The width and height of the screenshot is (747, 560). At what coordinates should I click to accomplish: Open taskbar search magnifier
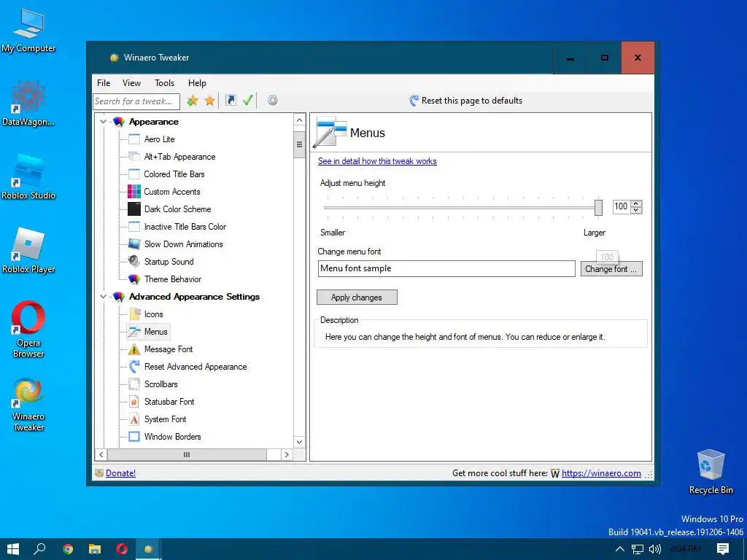coord(40,549)
